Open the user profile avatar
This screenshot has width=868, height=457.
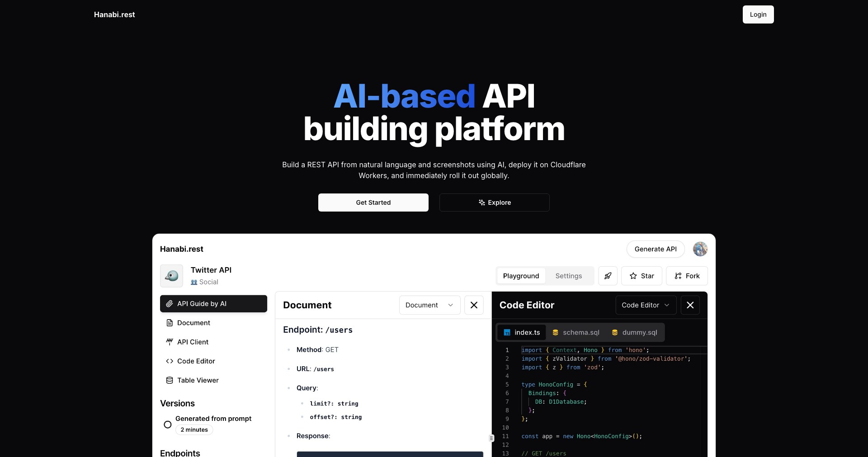click(x=700, y=249)
